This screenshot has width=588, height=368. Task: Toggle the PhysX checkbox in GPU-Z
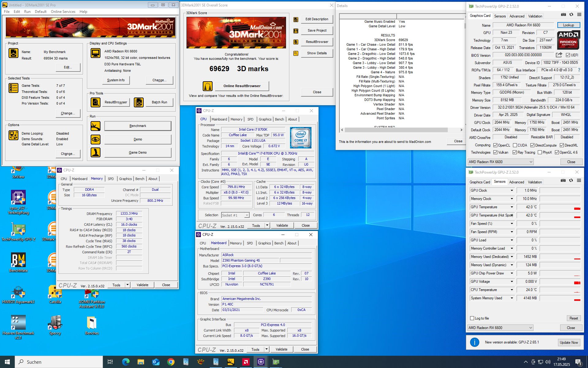[x=540, y=152]
